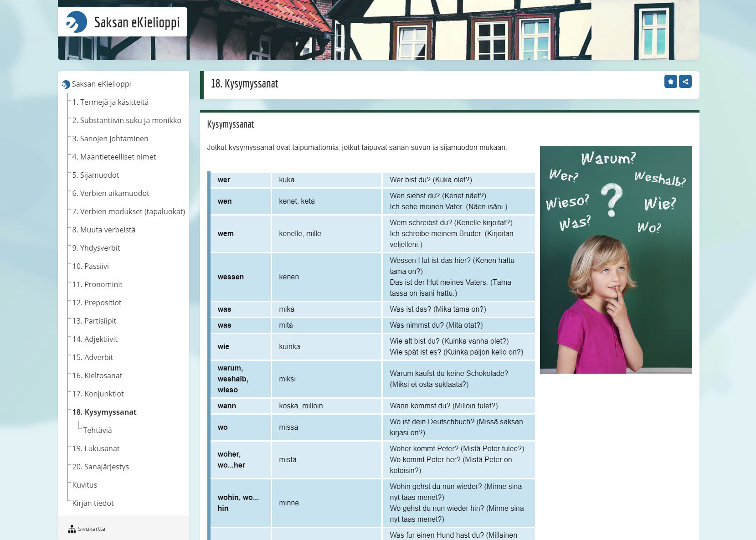Click Saksan eKielioppi header title

click(x=137, y=22)
